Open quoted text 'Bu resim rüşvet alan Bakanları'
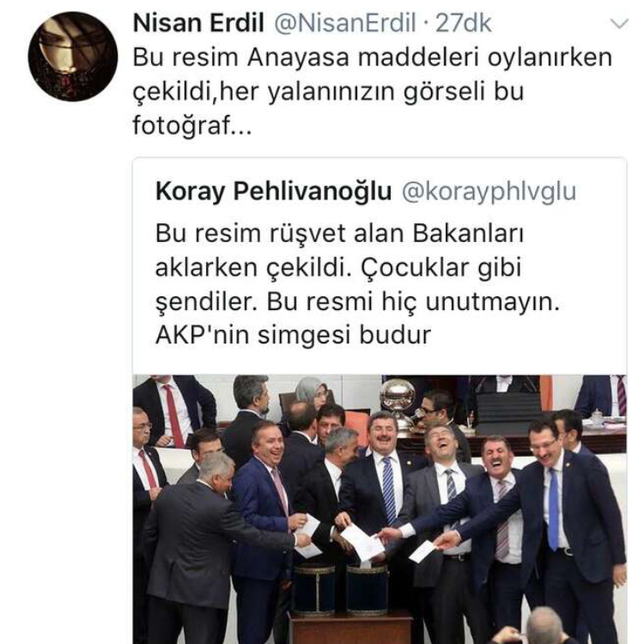 click(339, 234)
